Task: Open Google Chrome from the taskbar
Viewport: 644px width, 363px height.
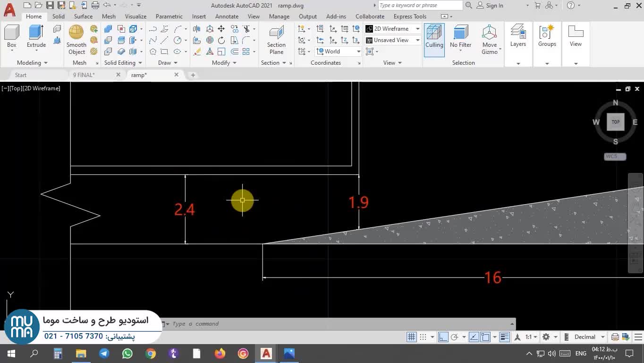Action: pos(151,354)
